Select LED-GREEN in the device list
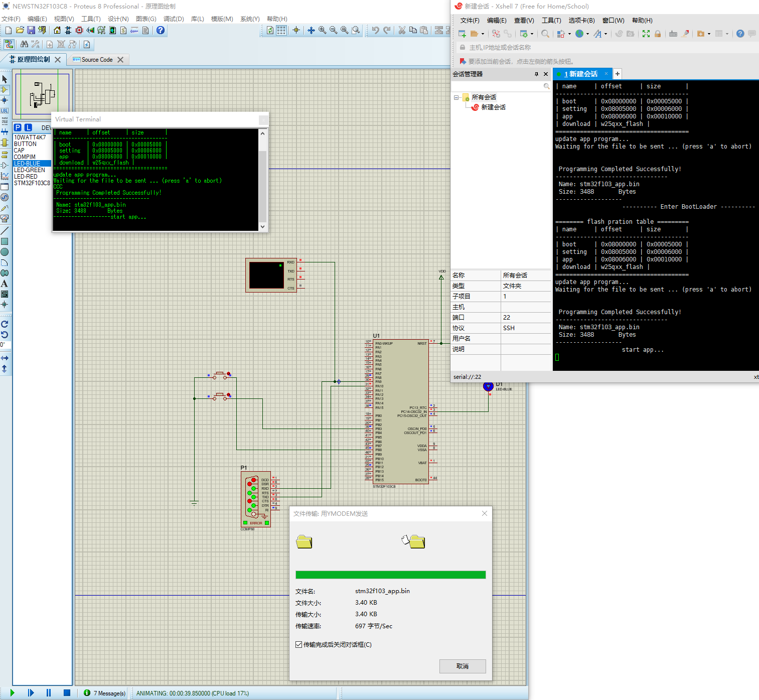This screenshot has height=700, width=759. coord(30,170)
